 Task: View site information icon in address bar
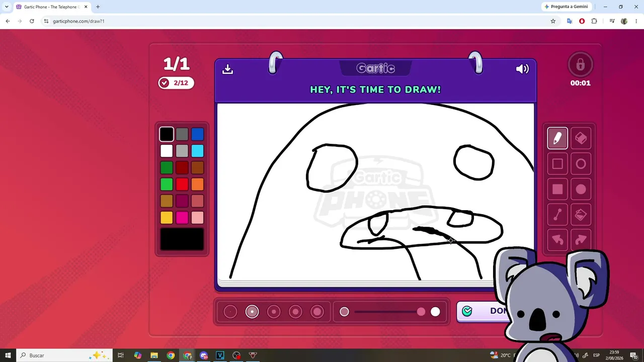click(x=46, y=21)
